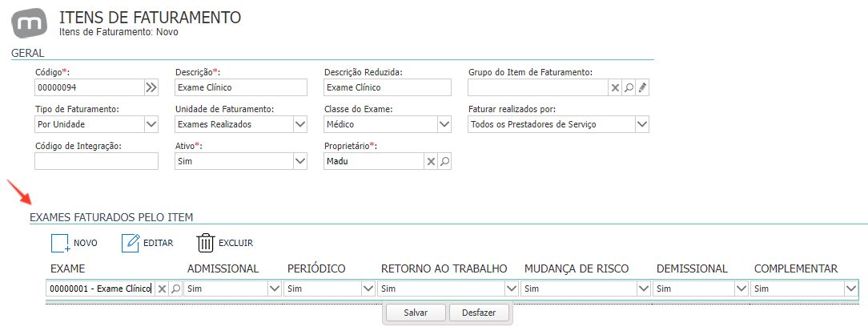Click the NOVO new-row icon
868x331 pixels.
point(59,244)
